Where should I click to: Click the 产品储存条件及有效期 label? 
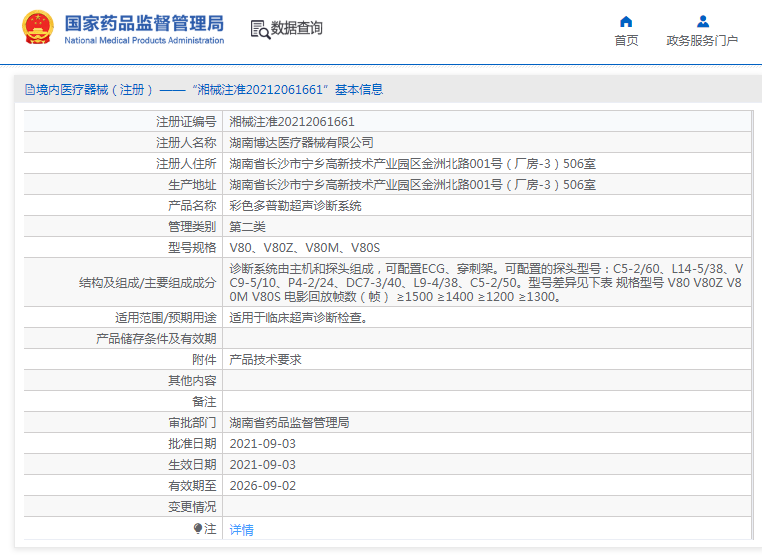click(x=156, y=338)
